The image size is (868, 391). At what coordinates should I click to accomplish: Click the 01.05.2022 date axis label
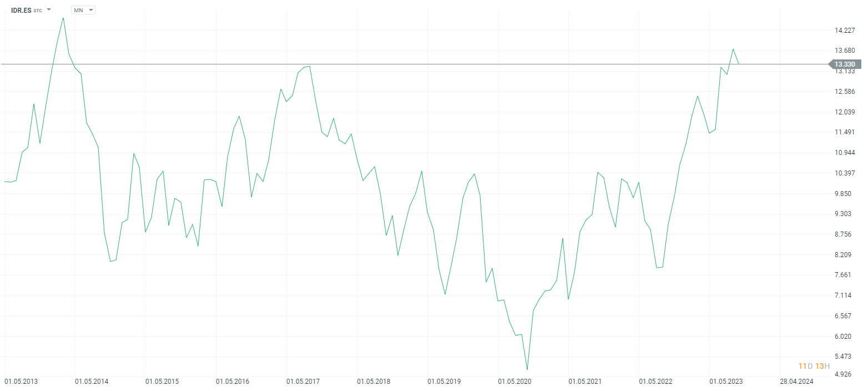click(655, 382)
